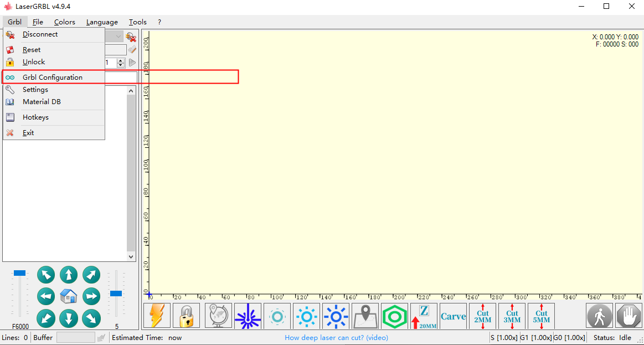
Task: Click the jog home button
Action: [x=69, y=296]
